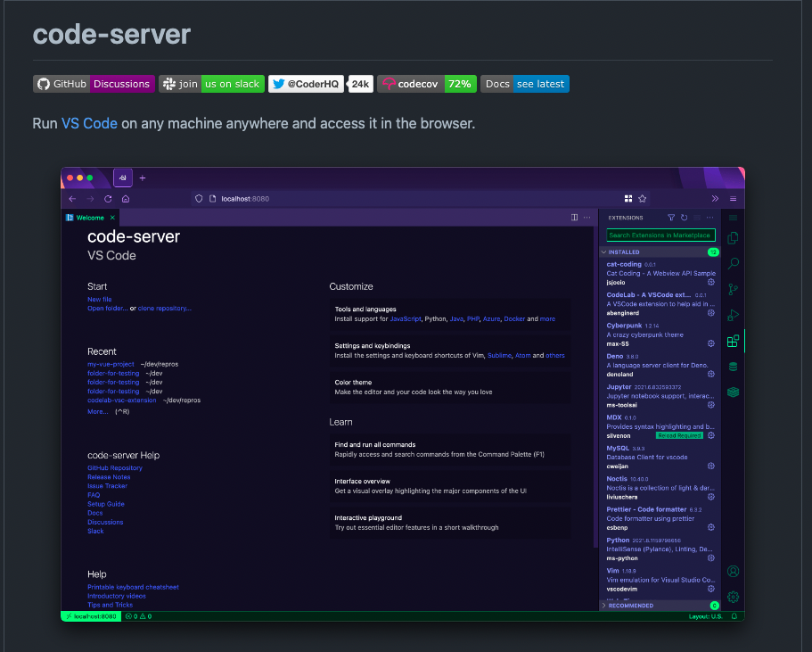This screenshot has width=812, height=652.
Task: Open the manage gear for Vim extension
Action: 711,589
